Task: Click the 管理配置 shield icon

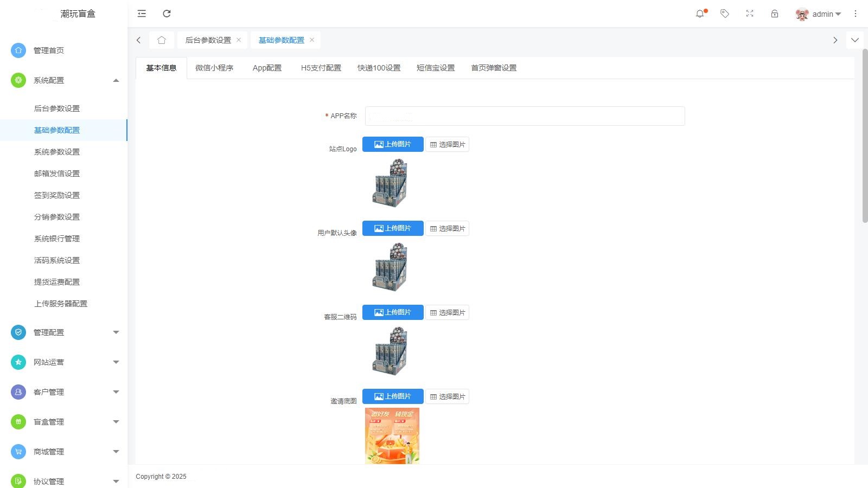Action: tap(18, 332)
